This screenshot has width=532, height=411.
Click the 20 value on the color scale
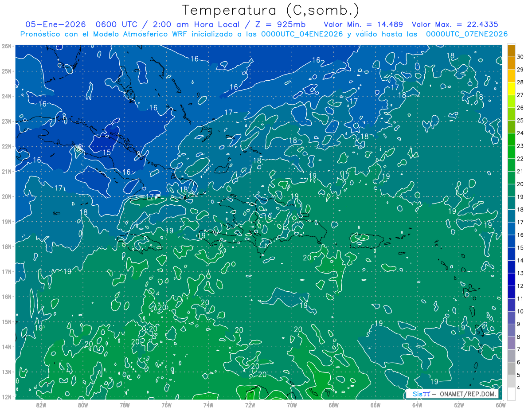(x=520, y=184)
